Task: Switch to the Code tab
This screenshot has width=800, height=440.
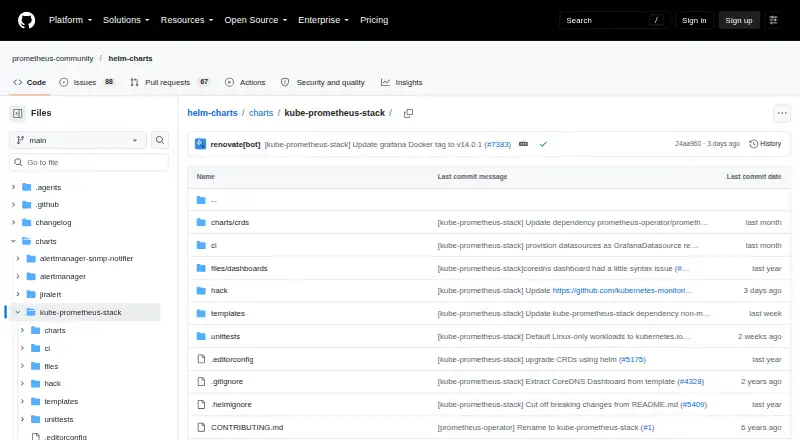Action: (x=30, y=82)
